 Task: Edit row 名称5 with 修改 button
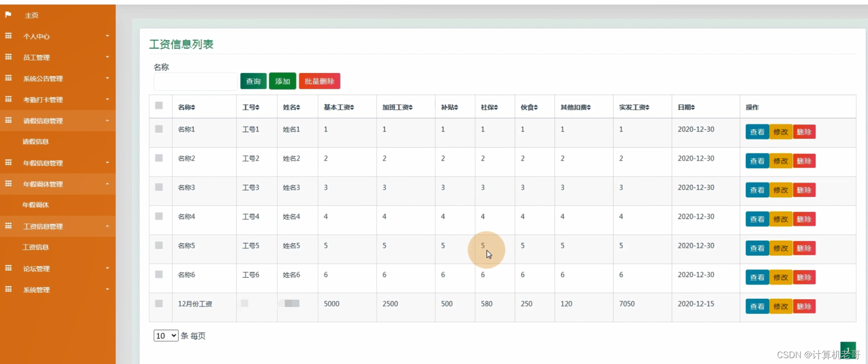click(x=781, y=249)
